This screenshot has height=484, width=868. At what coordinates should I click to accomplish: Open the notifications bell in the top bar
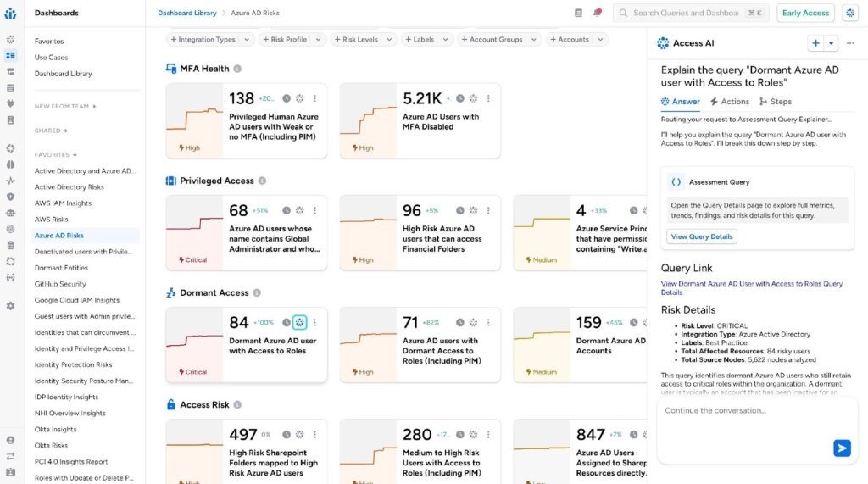597,13
